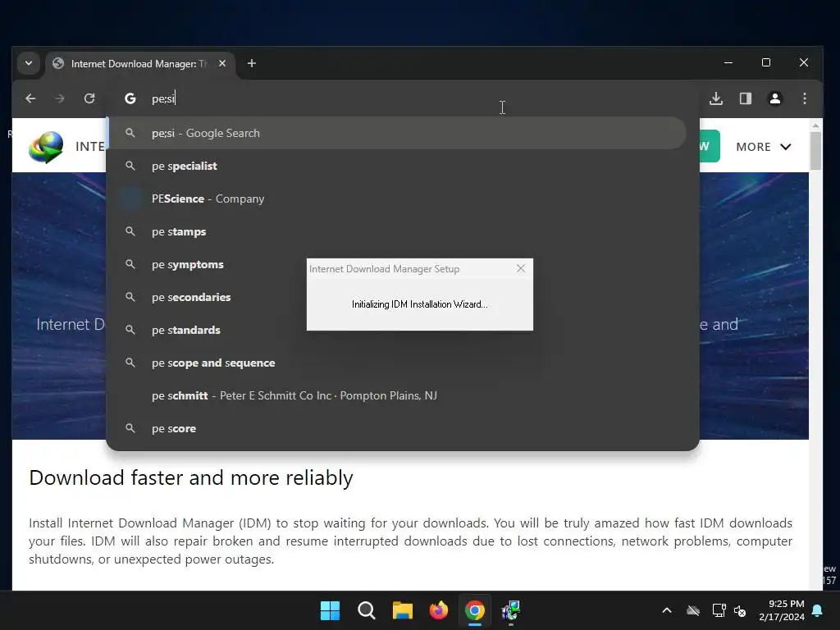The height and width of the screenshot is (630, 840).
Task: Open Chrome's three-dot menu
Action: [x=804, y=98]
